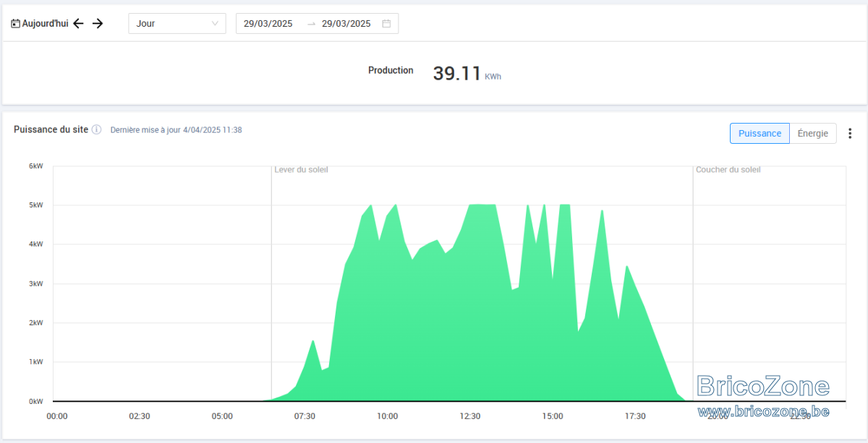Click the chart peak near 12:30
Image resolution: width=868 pixels, height=443 pixels.
pyautogui.click(x=482, y=206)
